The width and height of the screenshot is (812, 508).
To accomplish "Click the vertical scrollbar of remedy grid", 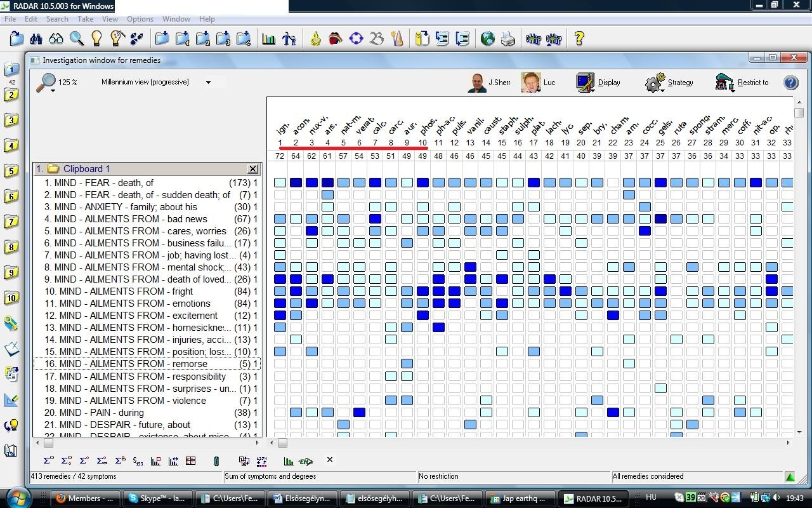I will point(798,267).
